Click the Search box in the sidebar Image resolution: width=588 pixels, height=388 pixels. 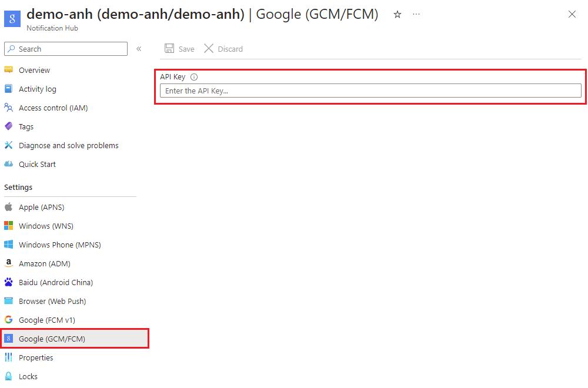65,49
